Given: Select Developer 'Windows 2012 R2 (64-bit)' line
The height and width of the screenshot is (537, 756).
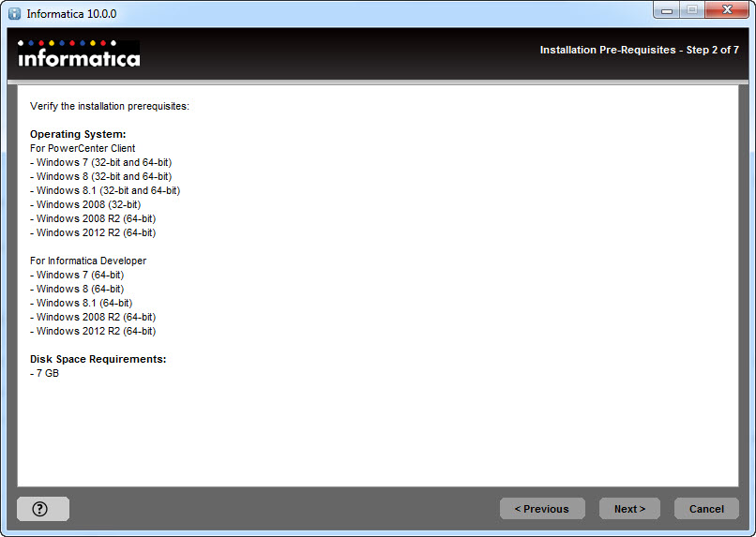Looking at the screenshot, I should (93, 331).
